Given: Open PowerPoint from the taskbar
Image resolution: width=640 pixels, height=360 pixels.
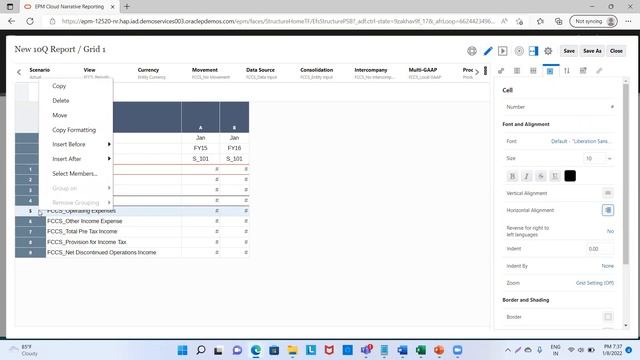Looking at the screenshot, I should point(439,350).
